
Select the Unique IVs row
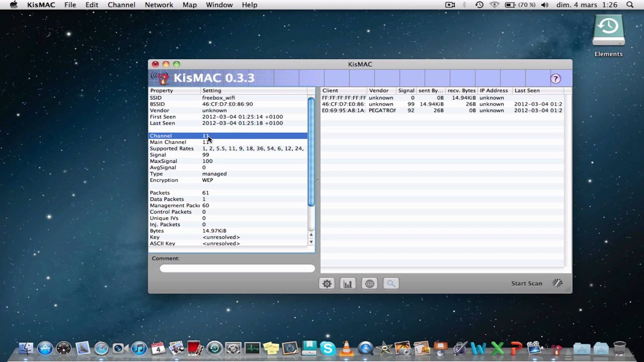(228, 218)
